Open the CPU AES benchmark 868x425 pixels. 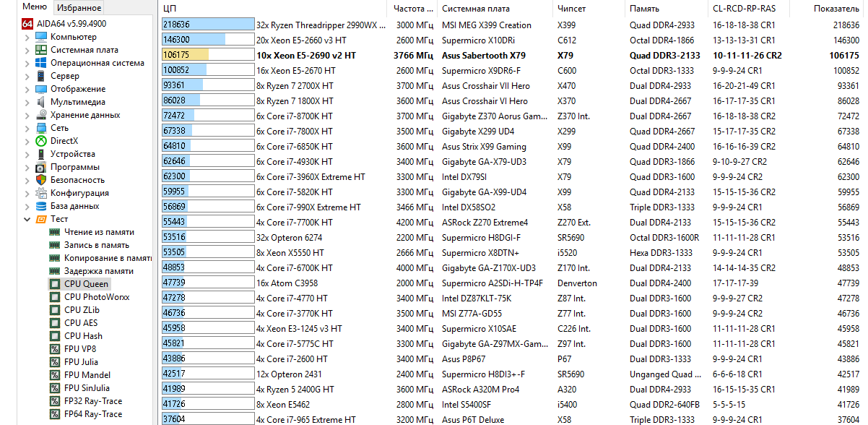(x=81, y=323)
